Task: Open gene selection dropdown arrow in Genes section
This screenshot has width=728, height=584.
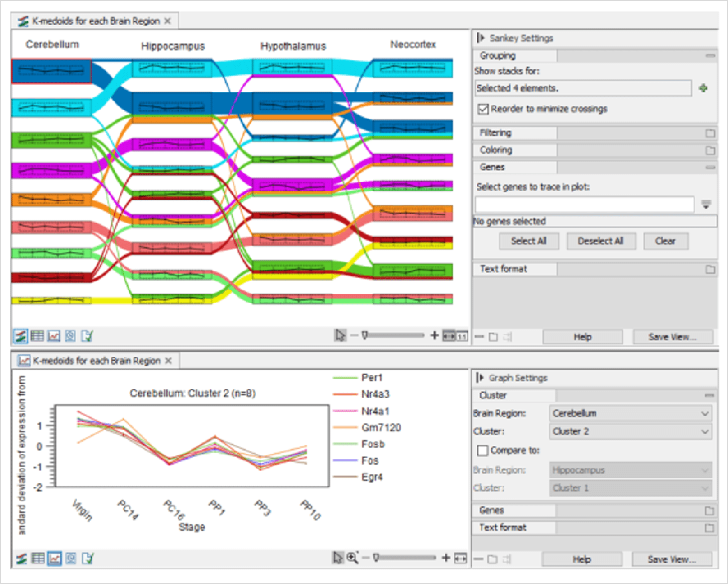Action: (706, 204)
